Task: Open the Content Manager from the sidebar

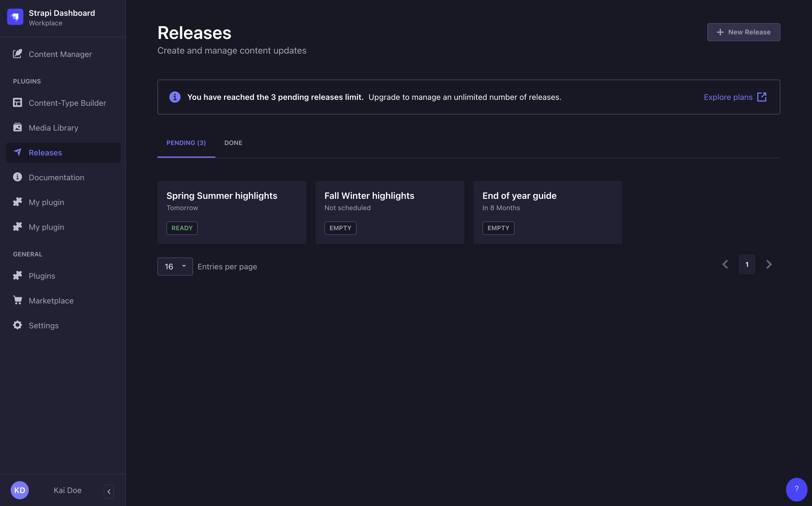Action: (x=60, y=54)
